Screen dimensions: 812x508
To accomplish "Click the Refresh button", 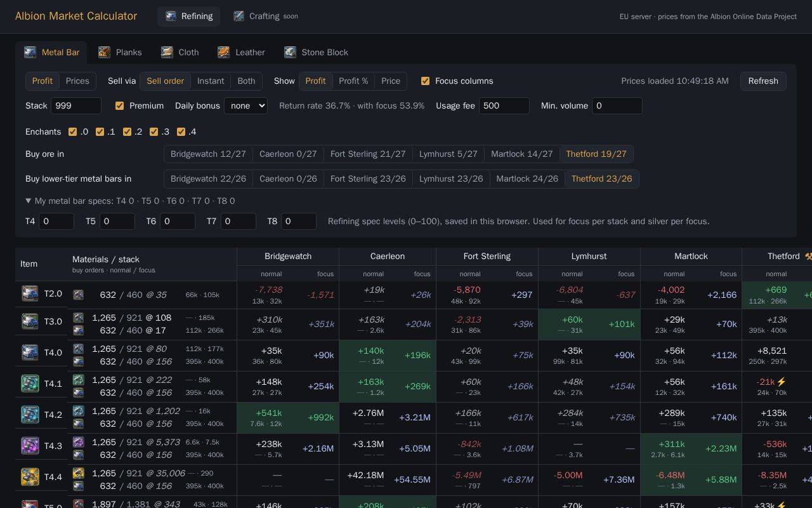I will (x=763, y=81).
